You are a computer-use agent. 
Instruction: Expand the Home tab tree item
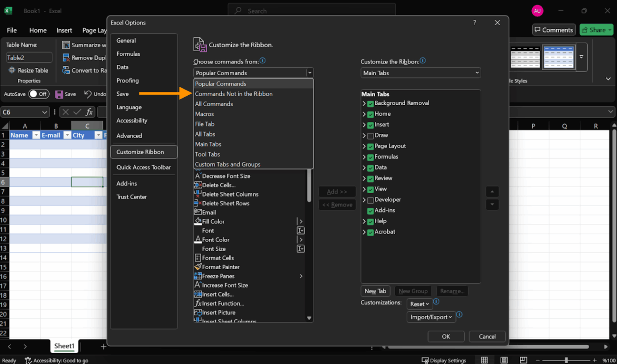pos(364,114)
